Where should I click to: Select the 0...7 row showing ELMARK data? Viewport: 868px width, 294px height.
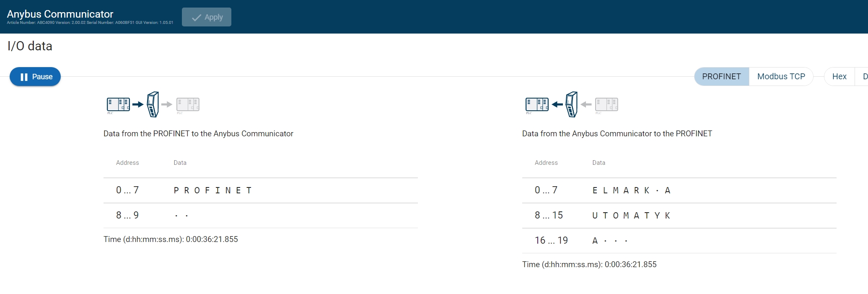(679, 190)
